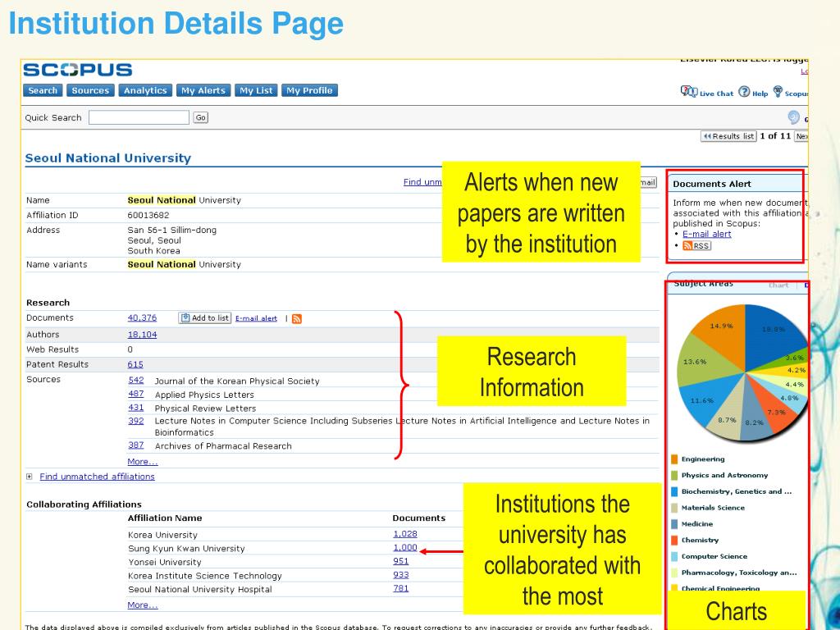Open the My Alerts tab
The height and width of the screenshot is (630, 840).
point(203,90)
